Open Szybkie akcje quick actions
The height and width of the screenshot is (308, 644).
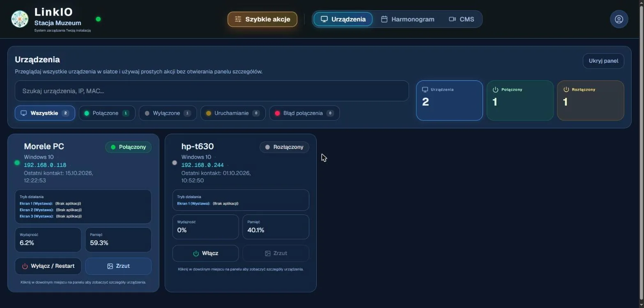262,19
